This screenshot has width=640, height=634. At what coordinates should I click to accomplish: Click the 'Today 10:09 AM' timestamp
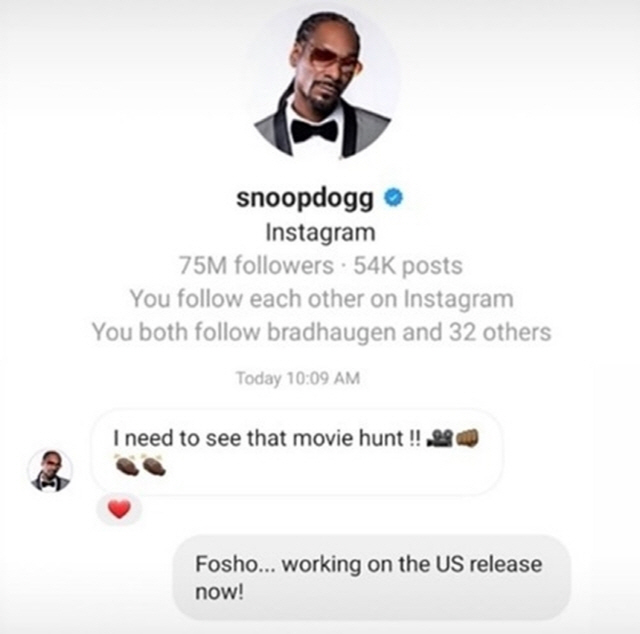tap(298, 378)
